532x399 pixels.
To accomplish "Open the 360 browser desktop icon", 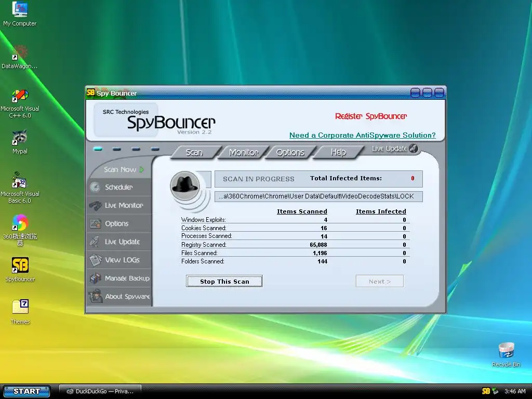I will [20, 230].
